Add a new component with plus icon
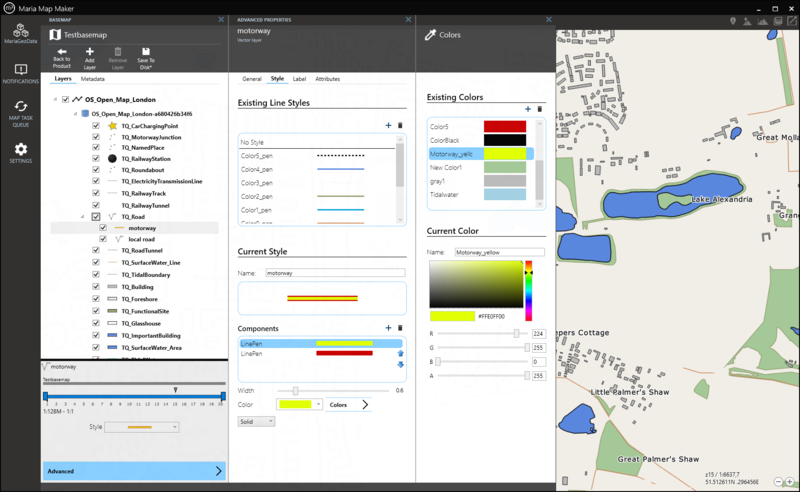The image size is (800, 492). (x=388, y=328)
